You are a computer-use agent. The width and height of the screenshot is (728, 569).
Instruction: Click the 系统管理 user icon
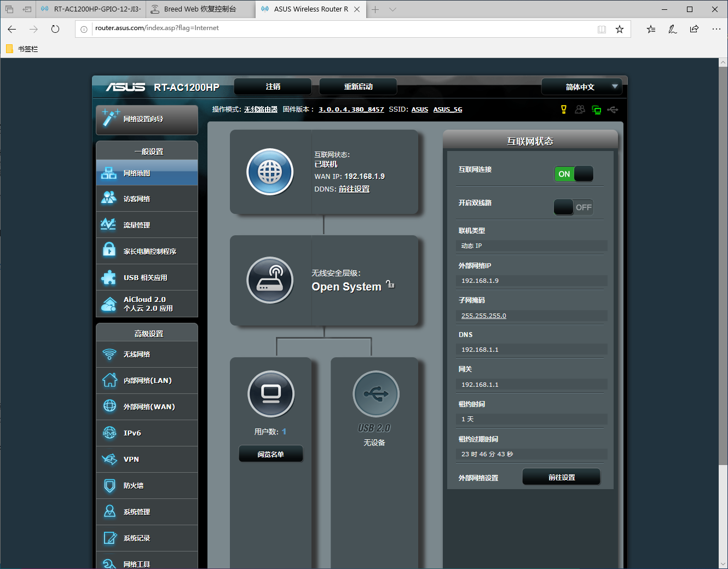coord(109,512)
